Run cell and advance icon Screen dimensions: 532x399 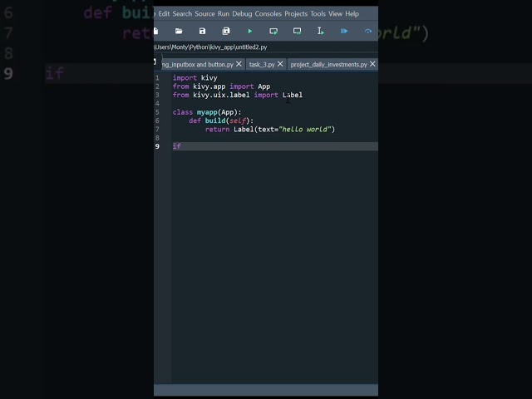(298, 32)
